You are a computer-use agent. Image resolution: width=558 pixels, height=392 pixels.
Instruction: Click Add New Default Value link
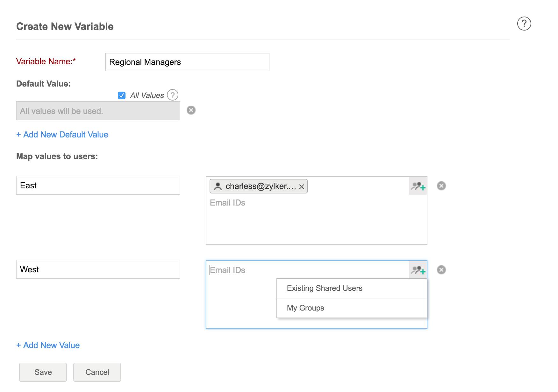coord(62,135)
